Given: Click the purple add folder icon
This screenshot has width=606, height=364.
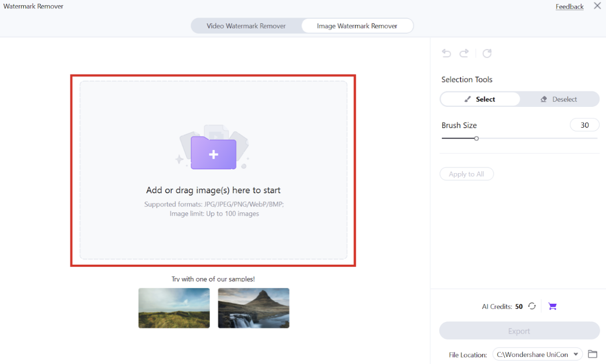Looking at the screenshot, I should (x=213, y=153).
